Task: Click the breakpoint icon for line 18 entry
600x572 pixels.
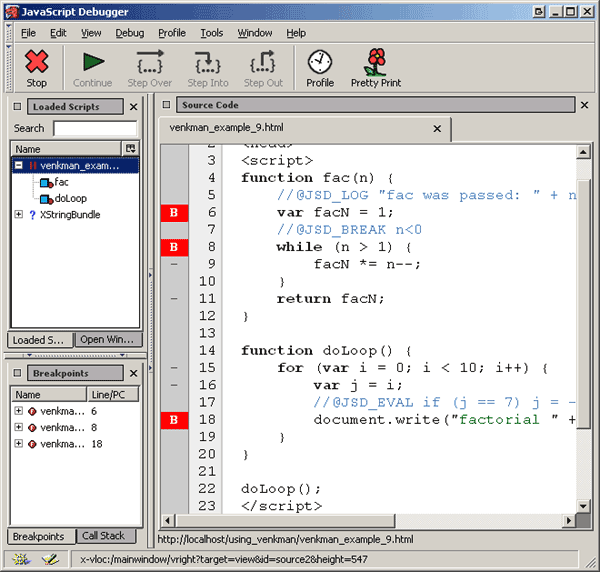Action: click(32, 444)
